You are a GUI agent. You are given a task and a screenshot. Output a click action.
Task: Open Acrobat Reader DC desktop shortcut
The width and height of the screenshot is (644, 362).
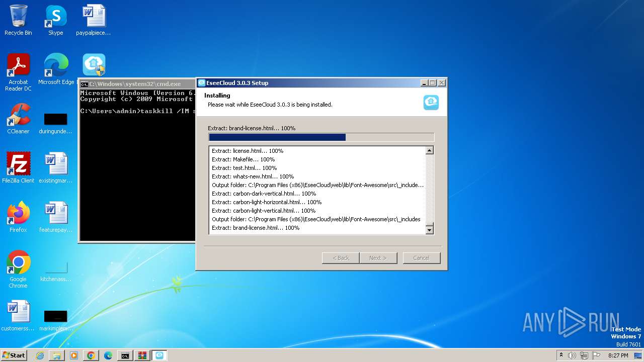18,72
